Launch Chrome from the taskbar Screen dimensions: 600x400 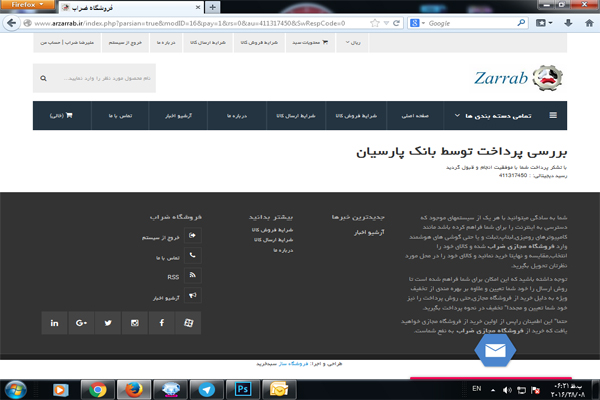(98, 390)
